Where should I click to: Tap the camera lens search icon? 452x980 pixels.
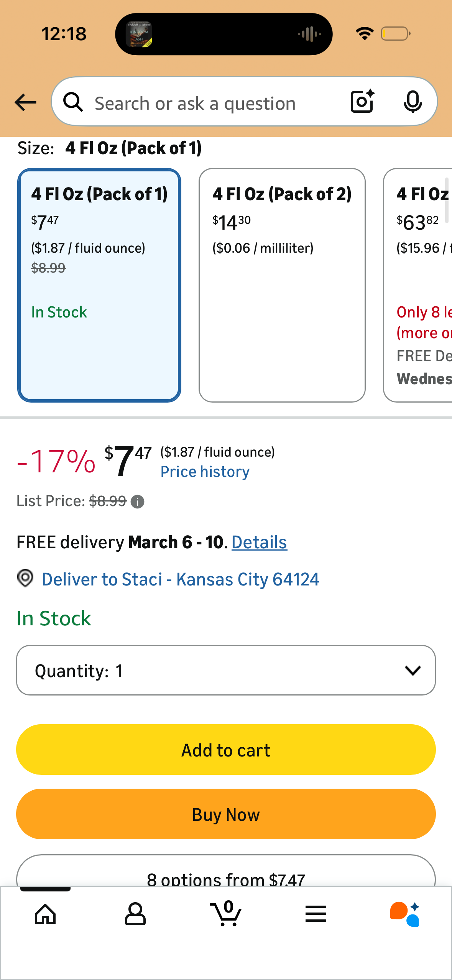click(x=362, y=102)
